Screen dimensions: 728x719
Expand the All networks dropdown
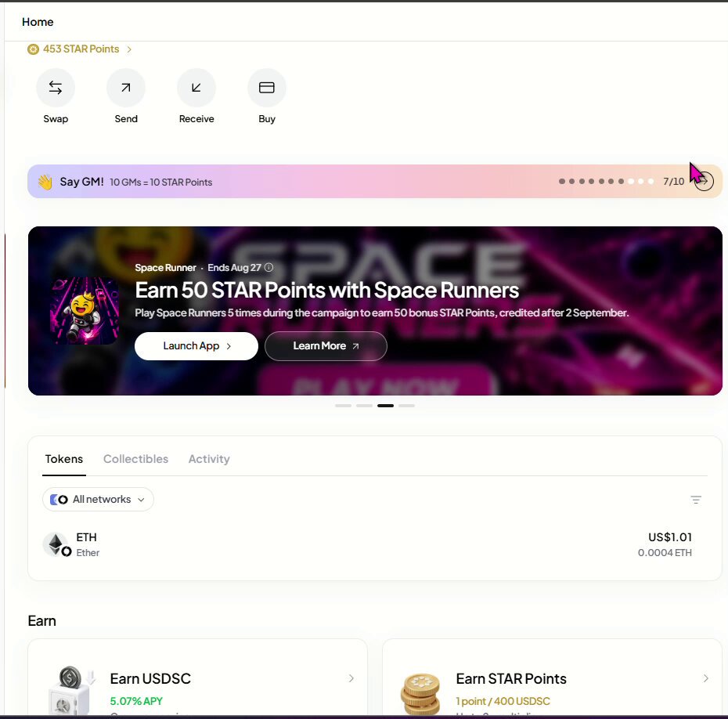click(x=98, y=500)
